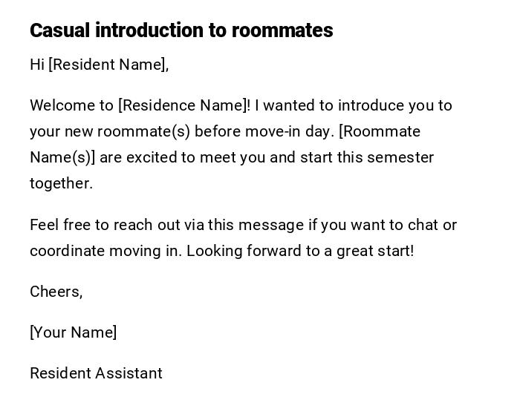Click the "Cheers," sign-off line
This screenshot has height=420, width=520.
tap(56, 292)
